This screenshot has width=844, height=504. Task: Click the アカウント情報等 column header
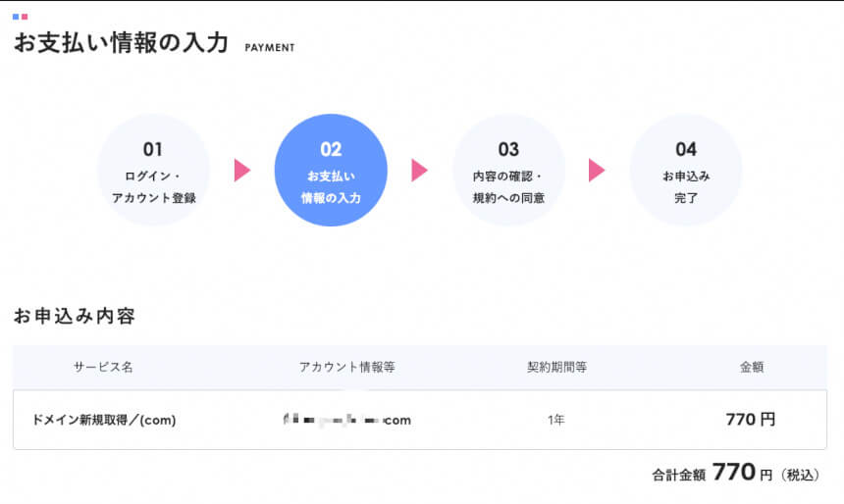point(347,367)
